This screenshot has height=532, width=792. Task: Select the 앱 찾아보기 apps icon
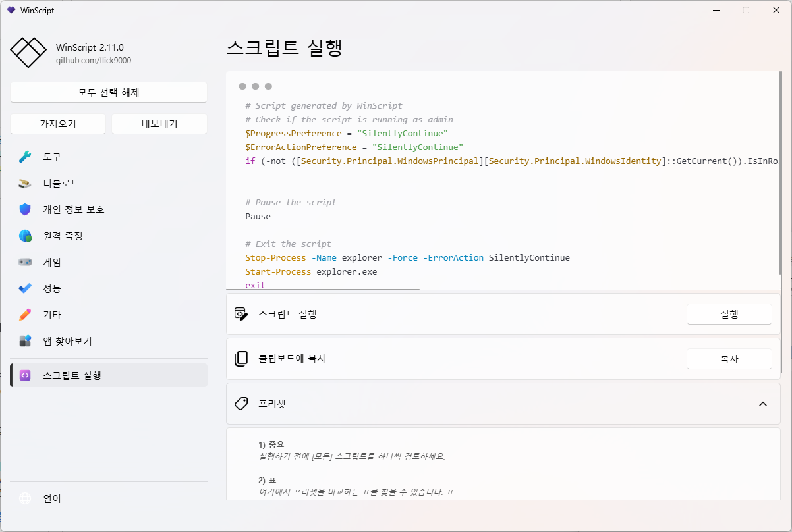(25, 341)
